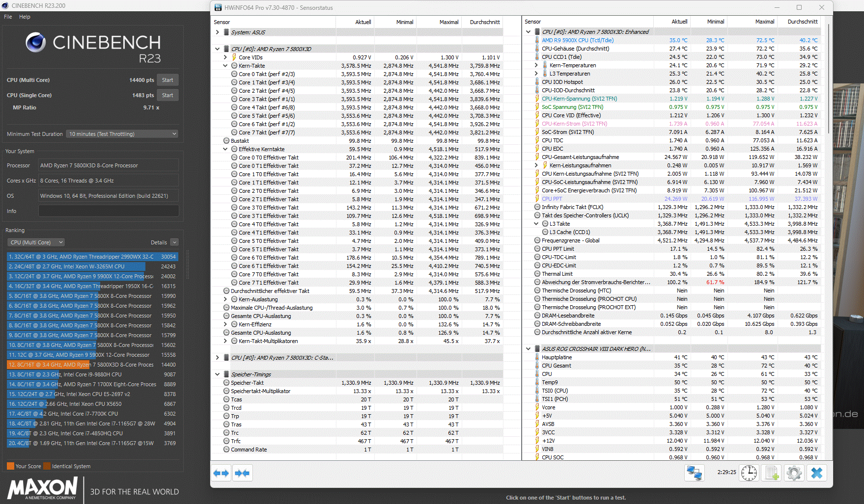Click the lightning icon beside CPU PPT

pyautogui.click(x=537, y=199)
